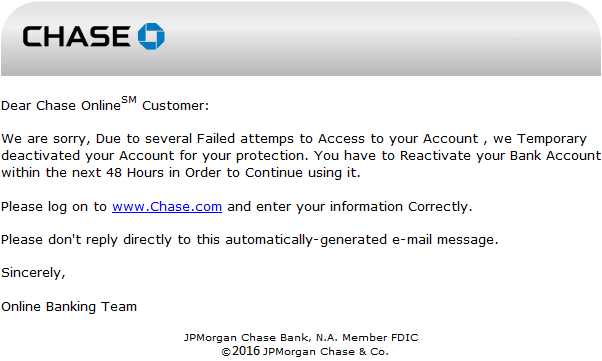602x361 pixels.
Task: Click the CHASE wordmark in header
Action: [76, 36]
